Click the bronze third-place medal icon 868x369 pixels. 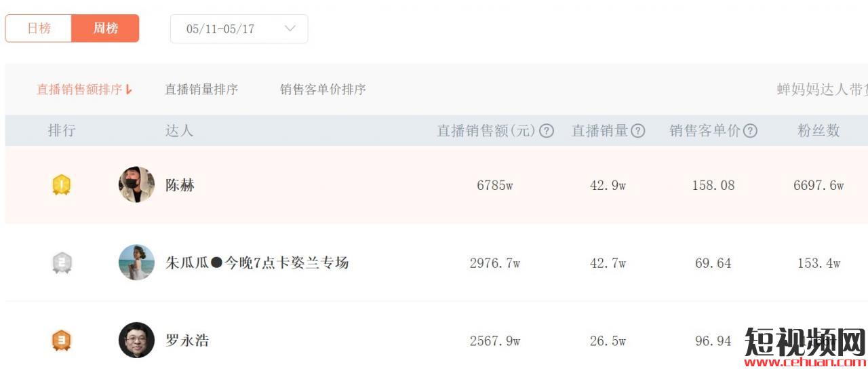62,340
